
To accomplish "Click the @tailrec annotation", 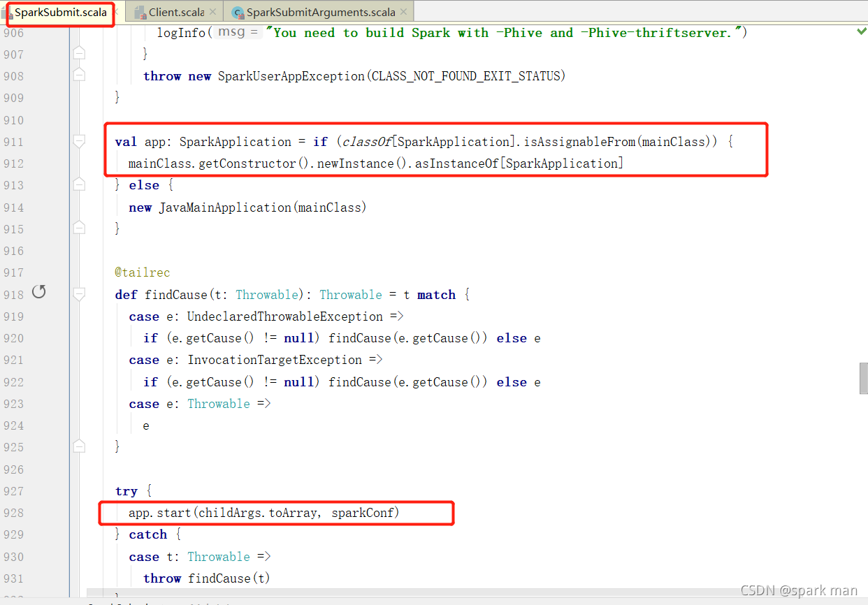I will (143, 272).
